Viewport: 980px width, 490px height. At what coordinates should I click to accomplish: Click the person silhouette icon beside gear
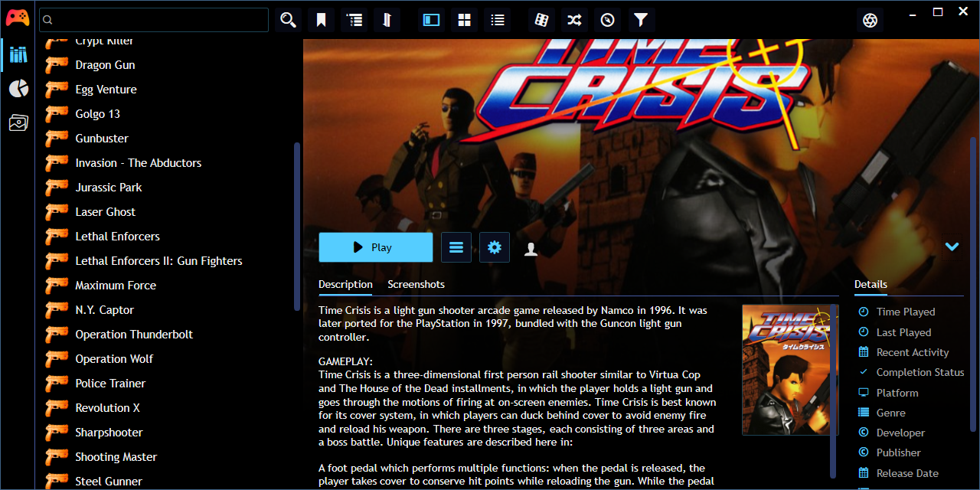coord(531,248)
